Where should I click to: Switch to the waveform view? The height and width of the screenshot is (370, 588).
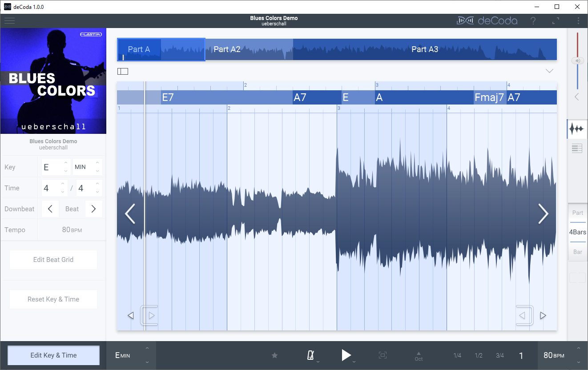pos(577,129)
